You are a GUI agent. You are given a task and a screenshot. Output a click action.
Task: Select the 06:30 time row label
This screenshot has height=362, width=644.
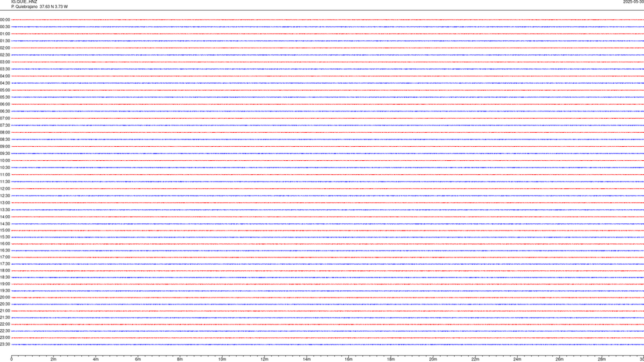pos(5,111)
